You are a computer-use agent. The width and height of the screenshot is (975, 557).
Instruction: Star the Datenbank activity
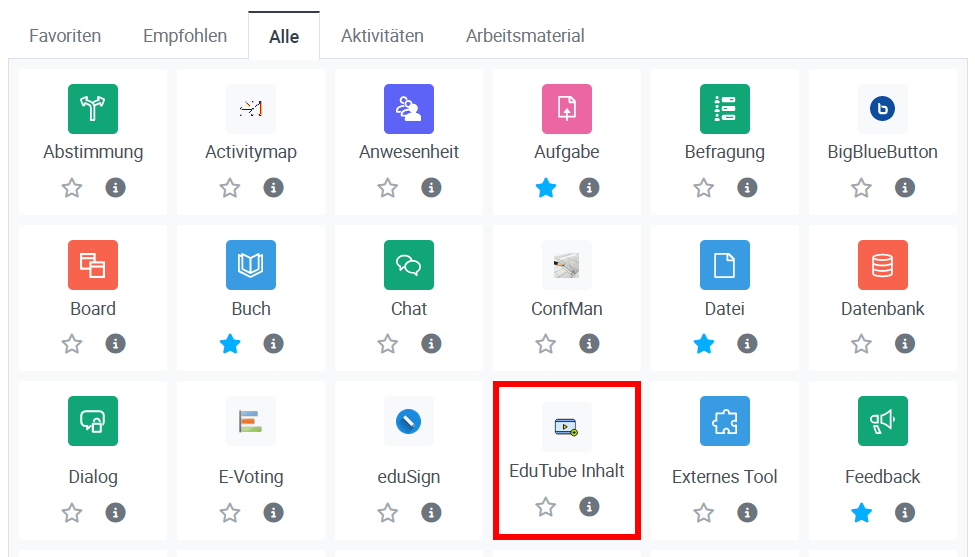(x=861, y=343)
